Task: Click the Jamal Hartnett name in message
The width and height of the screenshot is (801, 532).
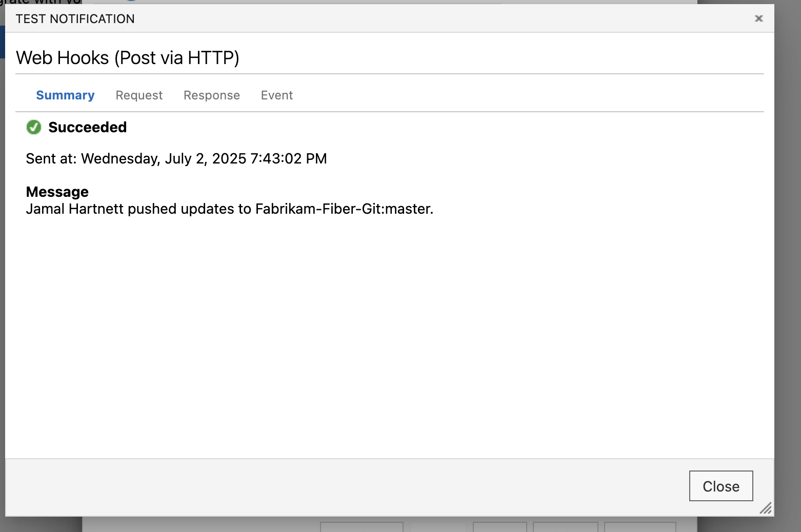Action: pyautogui.click(x=75, y=209)
